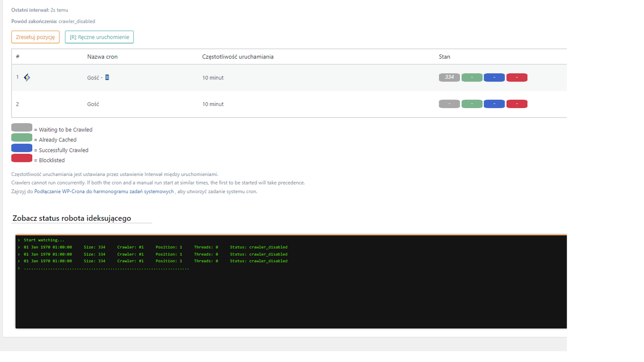
Task: Click the 10 minut value in row 2
Action: click(x=213, y=104)
